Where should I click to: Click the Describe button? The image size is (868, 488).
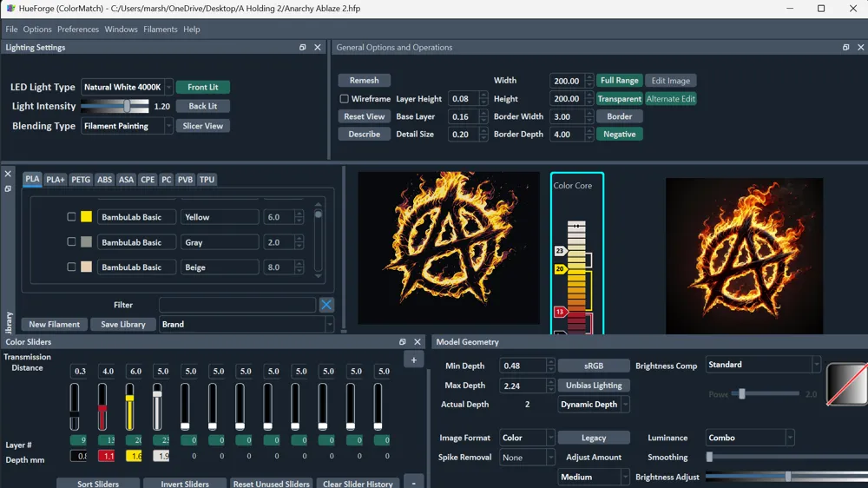tap(365, 134)
